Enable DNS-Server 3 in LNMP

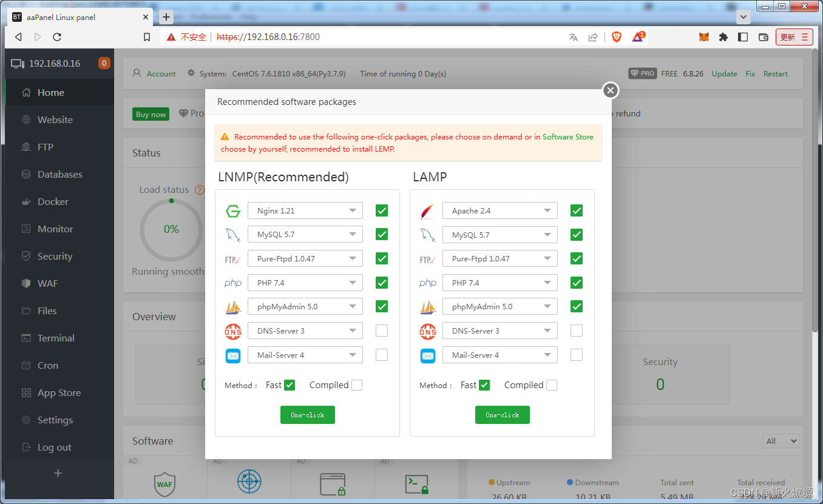[x=382, y=331]
